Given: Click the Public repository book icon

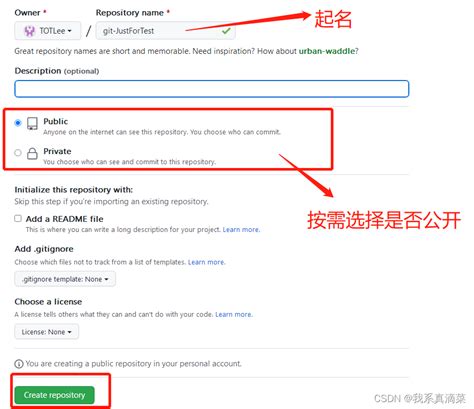Looking at the screenshot, I should coord(32,123).
